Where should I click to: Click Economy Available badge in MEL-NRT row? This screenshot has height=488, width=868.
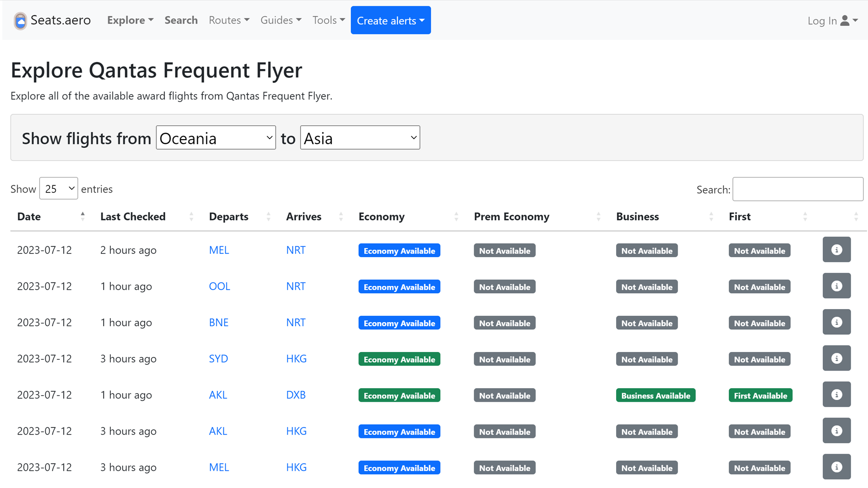[399, 251]
